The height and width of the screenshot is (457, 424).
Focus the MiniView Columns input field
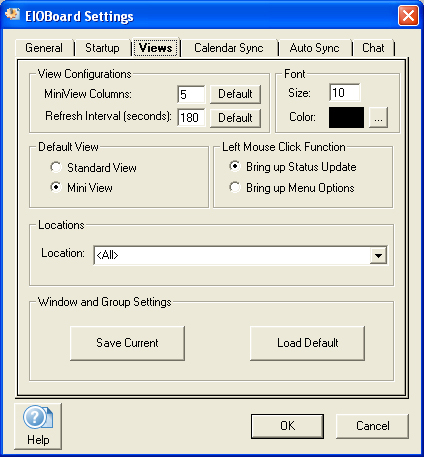tap(191, 94)
